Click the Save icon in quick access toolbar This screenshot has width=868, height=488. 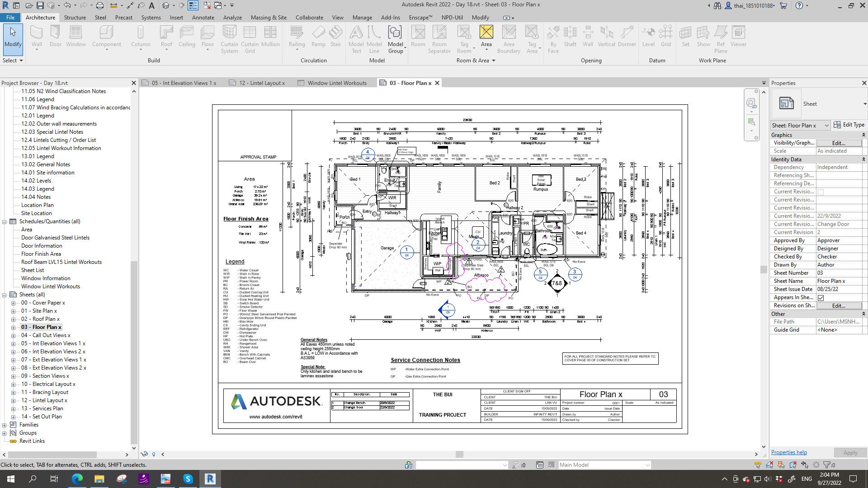tap(40, 5)
